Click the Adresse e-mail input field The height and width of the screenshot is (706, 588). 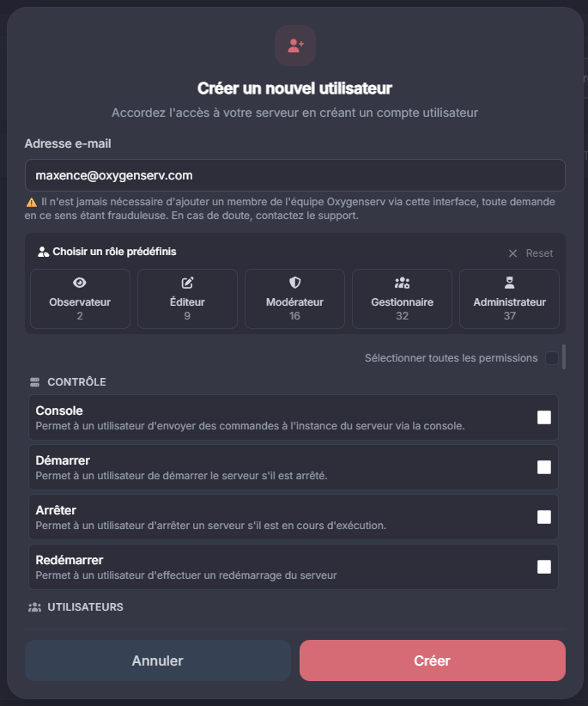[x=294, y=175]
